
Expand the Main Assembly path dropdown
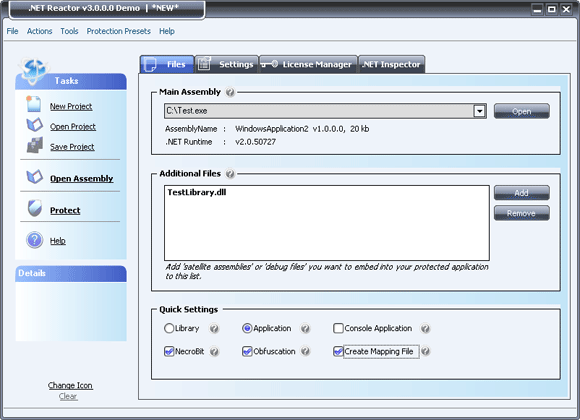tap(479, 111)
